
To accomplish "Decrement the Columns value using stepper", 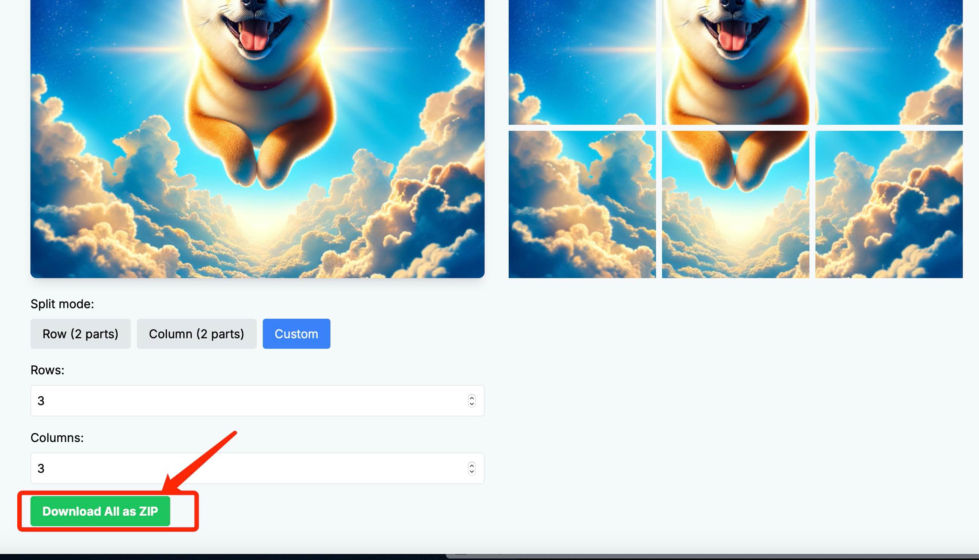I will click(x=473, y=471).
